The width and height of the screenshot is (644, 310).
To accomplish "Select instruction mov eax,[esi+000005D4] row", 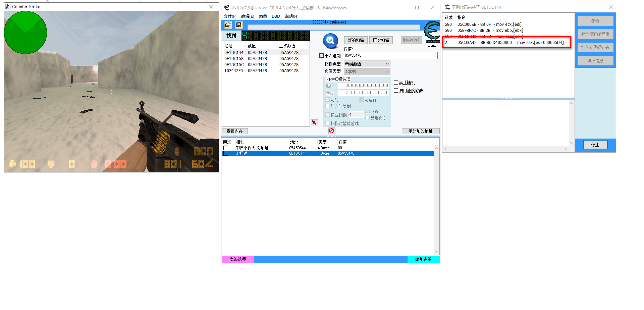I will [508, 43].
